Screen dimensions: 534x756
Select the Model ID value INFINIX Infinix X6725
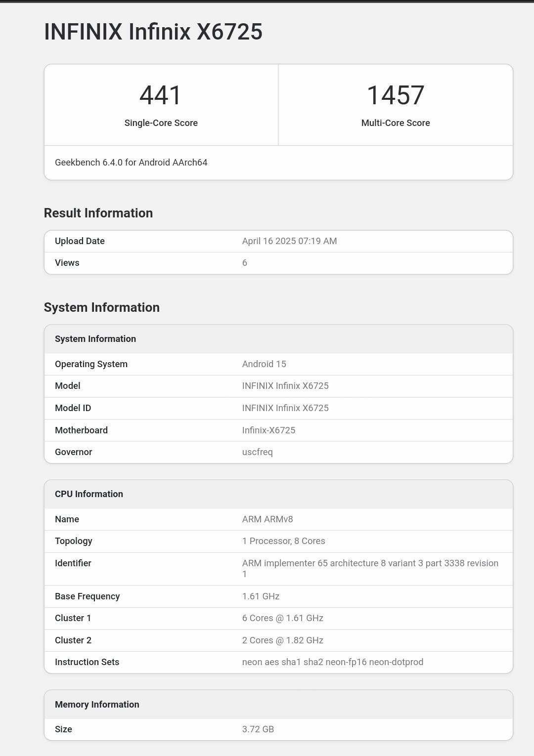point(285,408)
